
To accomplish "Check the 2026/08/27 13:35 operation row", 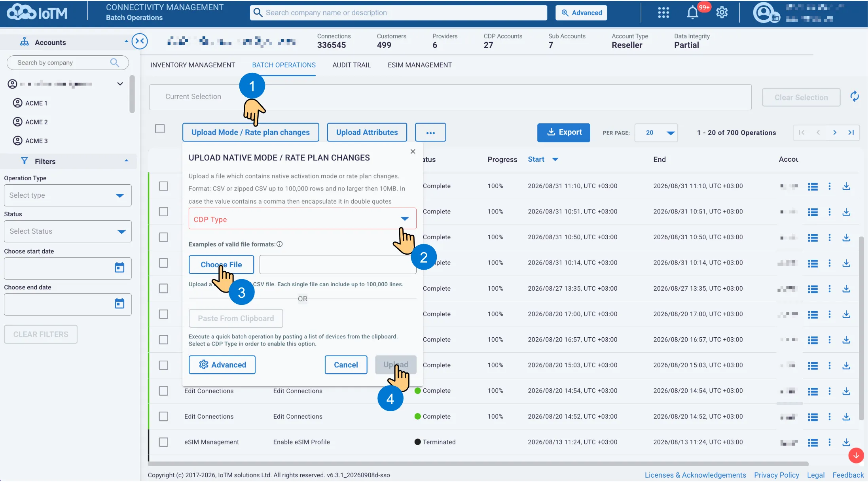I will (x=163, y=288).
